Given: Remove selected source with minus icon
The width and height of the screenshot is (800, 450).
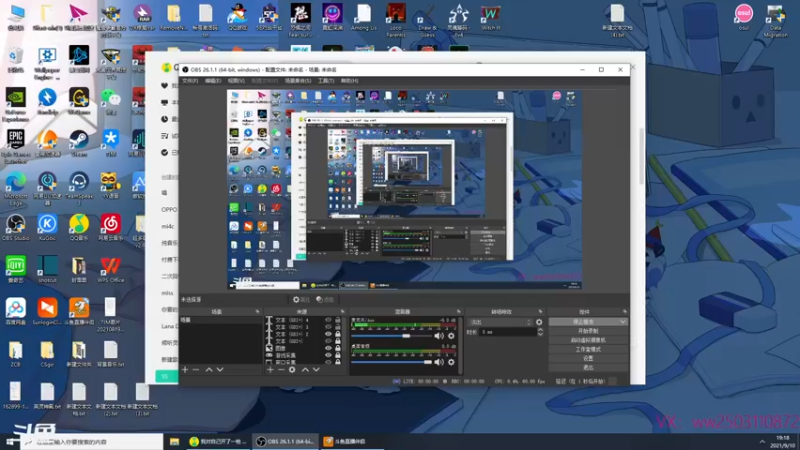Looking at the screenshot, I should 281,369.
